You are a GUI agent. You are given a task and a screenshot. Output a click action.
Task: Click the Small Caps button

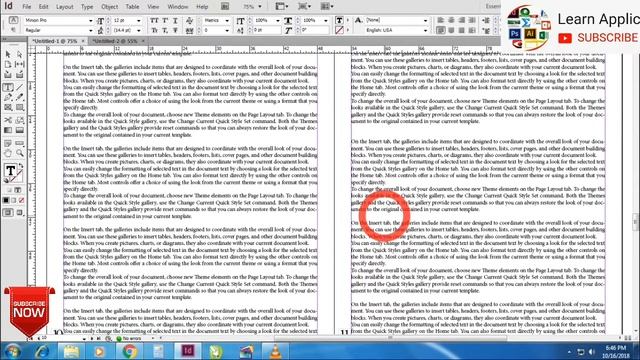pyautogui.click(x=154, y=31)
